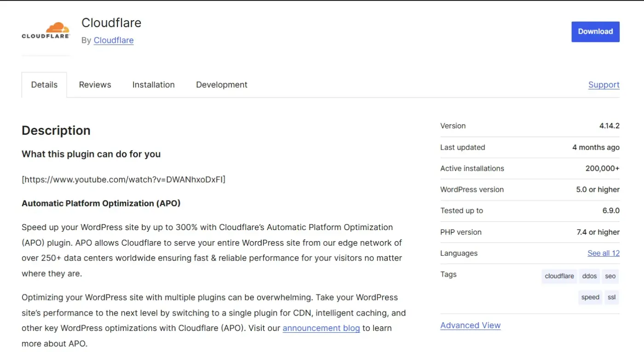Select the ddos tag
644x352 pixels.
(589, 276)
